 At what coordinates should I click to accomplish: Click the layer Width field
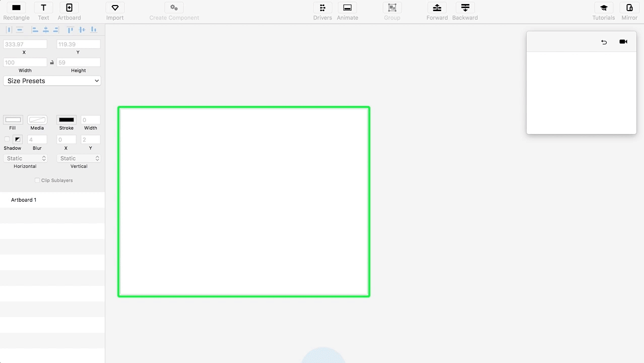point(25,63)
